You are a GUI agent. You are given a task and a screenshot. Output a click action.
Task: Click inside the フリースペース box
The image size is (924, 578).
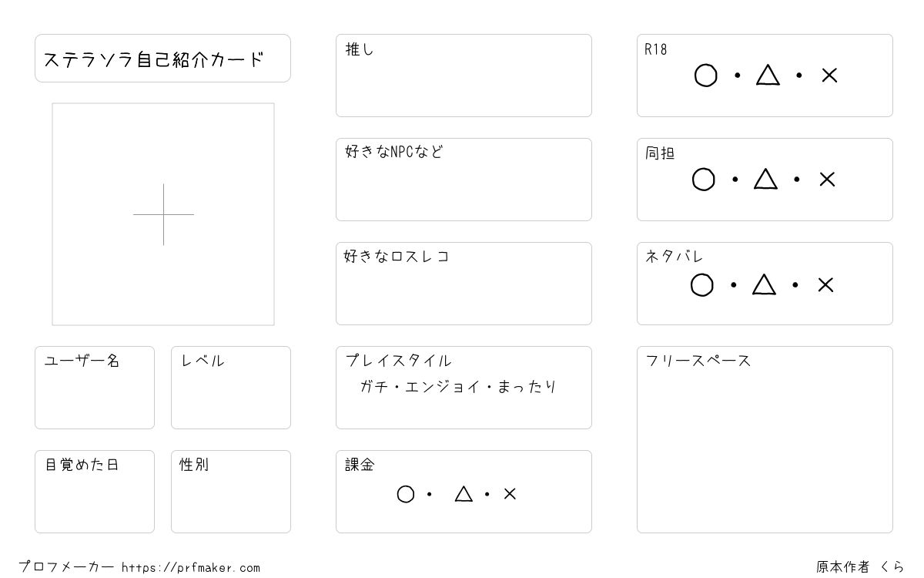click(x=765, y=439)
